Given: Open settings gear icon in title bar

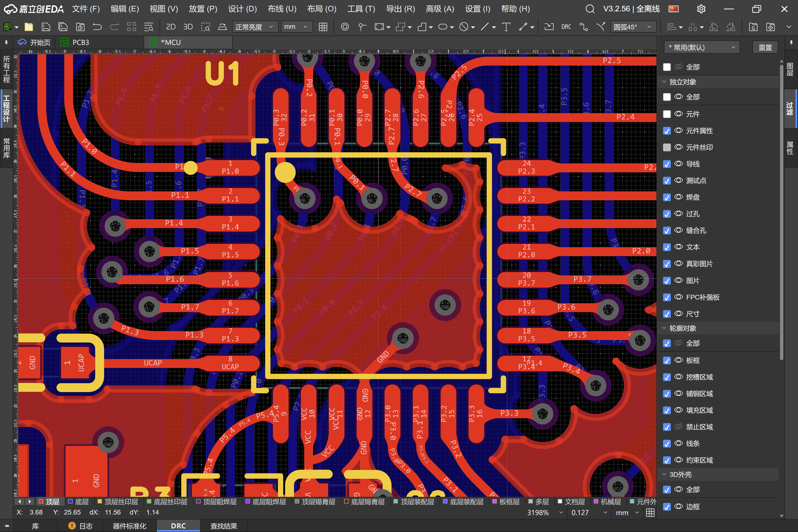Looking at the screenshot, I should 701,9.
